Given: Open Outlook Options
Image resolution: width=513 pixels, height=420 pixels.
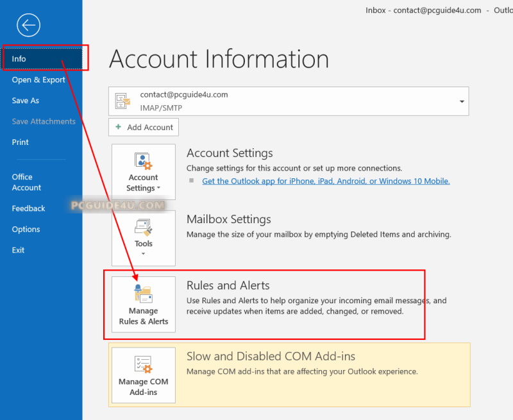Looking at the screenshot, I should 26,230.
